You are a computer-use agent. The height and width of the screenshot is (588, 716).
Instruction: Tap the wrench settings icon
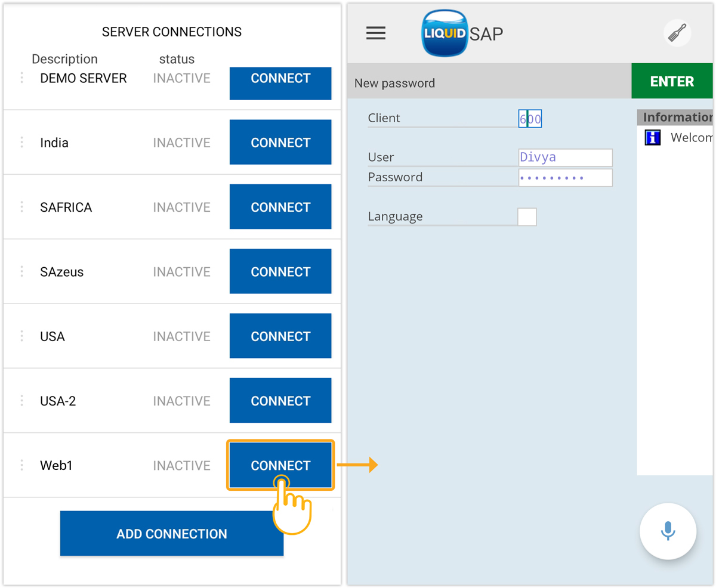pyautogui.click(x=677, y=33)
